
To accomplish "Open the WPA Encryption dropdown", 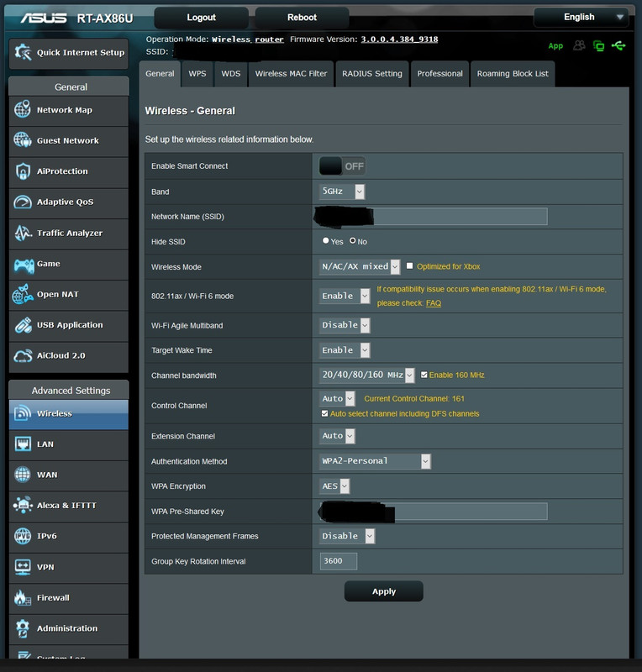I will [x=334, y=486].
